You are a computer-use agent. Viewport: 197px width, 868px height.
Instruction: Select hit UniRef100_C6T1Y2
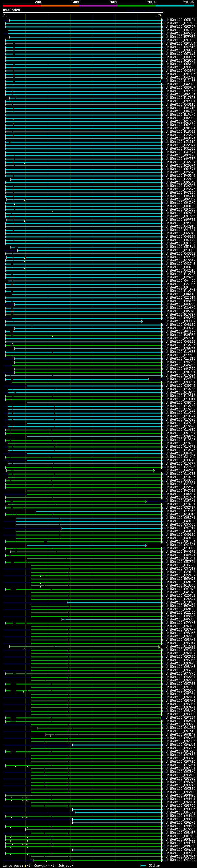[x=180, y=54]
